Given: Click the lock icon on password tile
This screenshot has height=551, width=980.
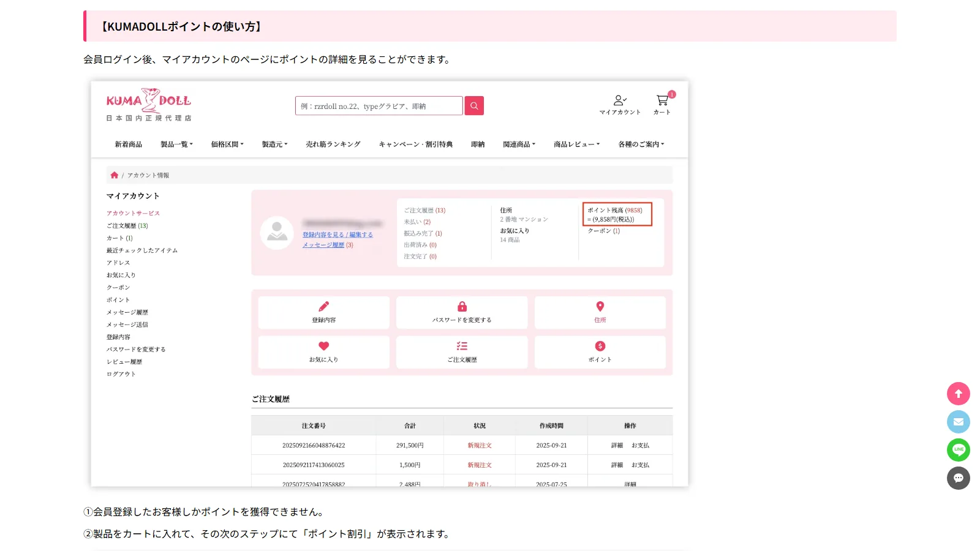Looking at the screenshot, I should coord(462,306).
